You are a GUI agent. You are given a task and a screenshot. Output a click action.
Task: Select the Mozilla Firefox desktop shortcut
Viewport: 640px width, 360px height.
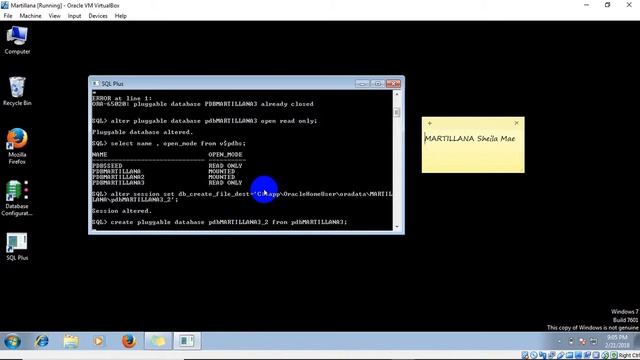pyautogui.click(x=17, y=146)
